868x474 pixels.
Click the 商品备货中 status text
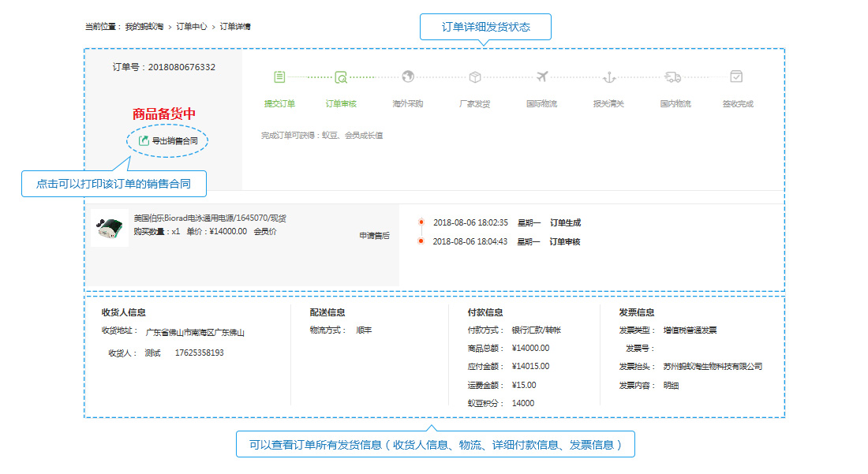(164, 114)
